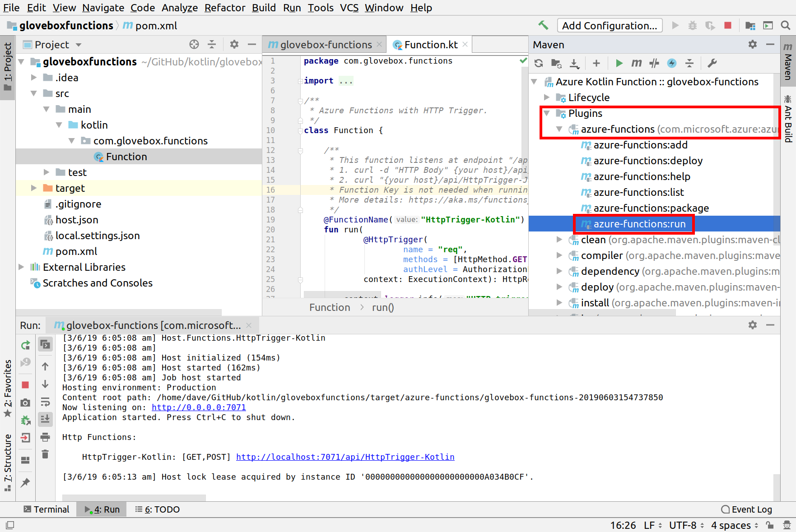Click Download Sources and Documentation icon
Viewport: 796px width, 532px height.
point(574,63)
